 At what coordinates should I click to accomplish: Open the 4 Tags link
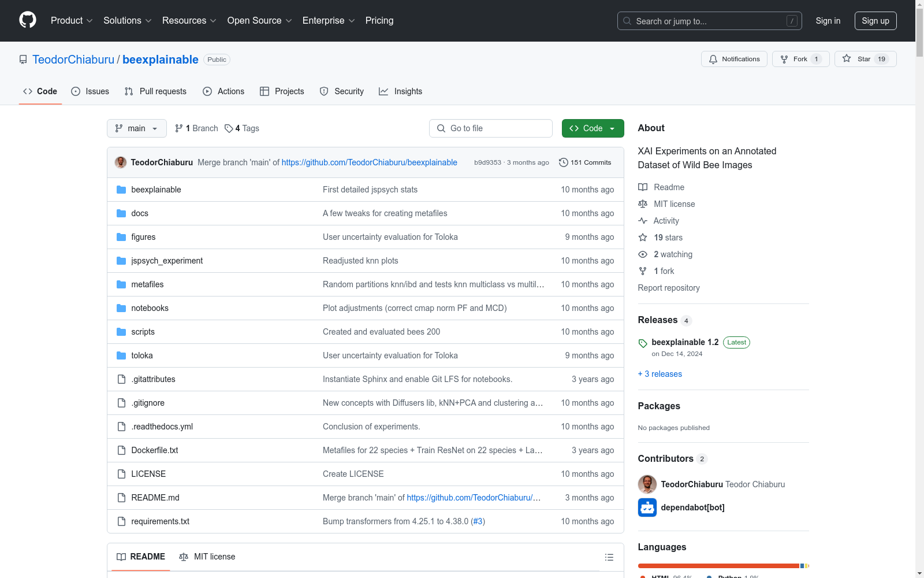(x=242, y=128)
